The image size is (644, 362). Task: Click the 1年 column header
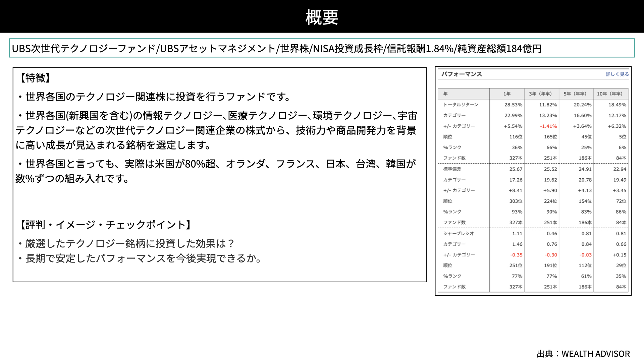pos(507,94)
